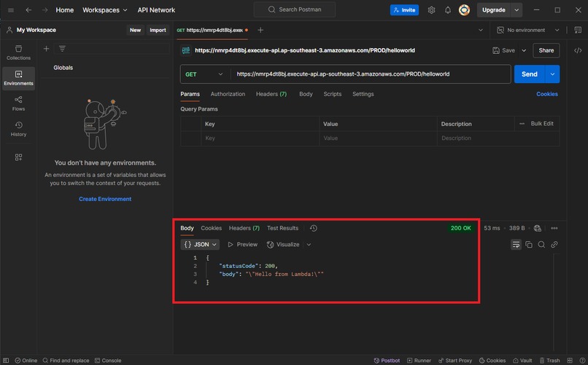Viewport: 588px width, 365px height.
Task: Click the query param Value field
Action: point(378,138)
